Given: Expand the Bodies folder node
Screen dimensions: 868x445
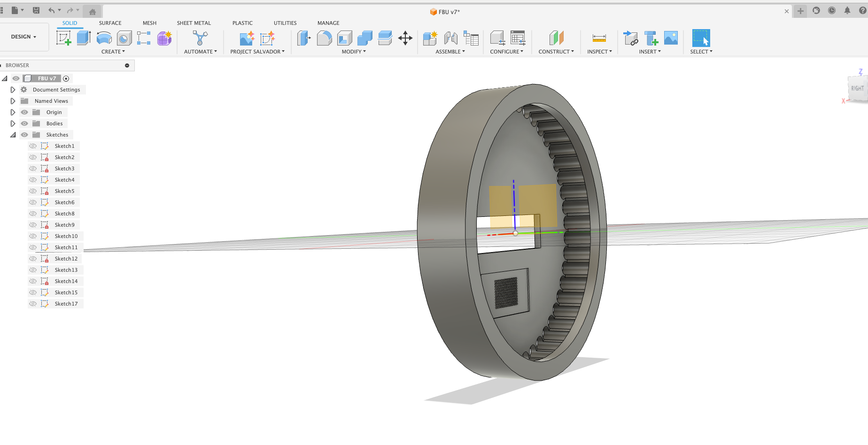Looking at the screenshot, I should coord(13,123).
